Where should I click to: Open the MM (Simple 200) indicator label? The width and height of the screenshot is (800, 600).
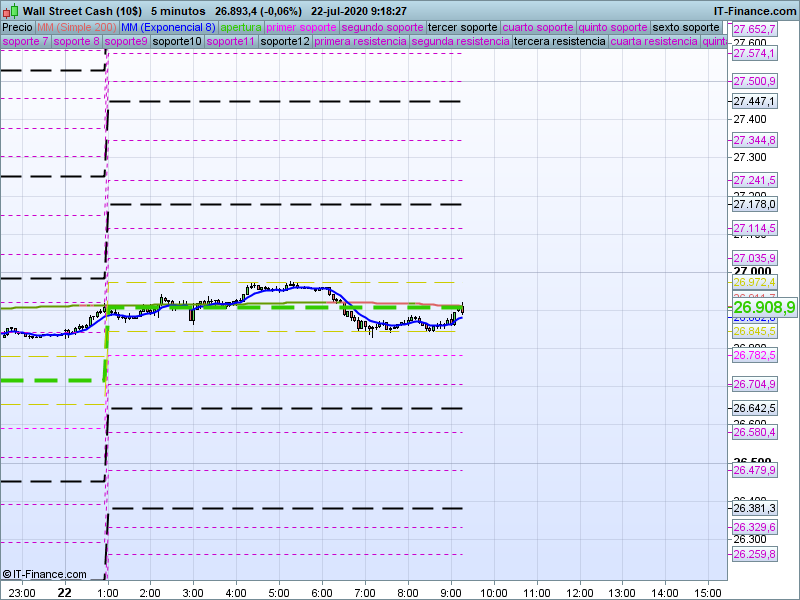[x=76, y=27]
